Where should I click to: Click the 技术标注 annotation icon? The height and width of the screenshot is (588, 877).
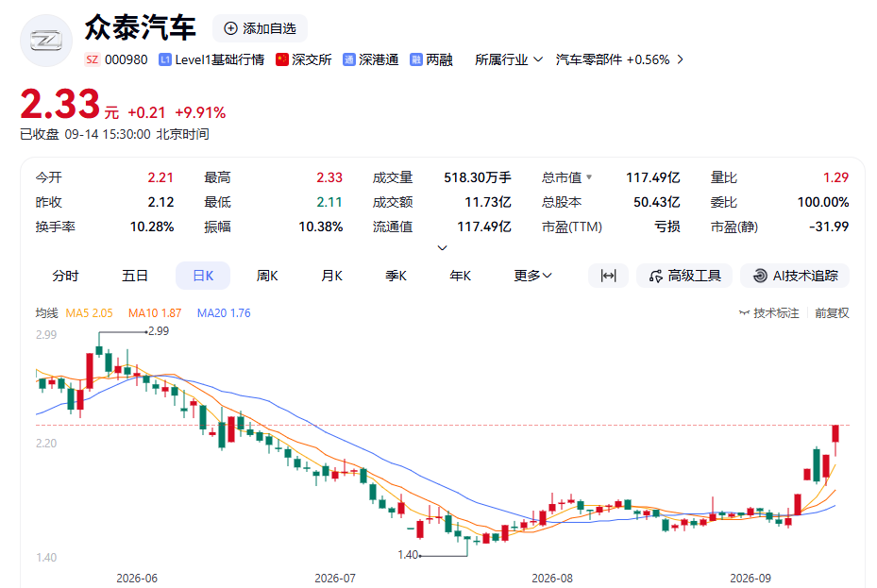(x=744, y=313)
